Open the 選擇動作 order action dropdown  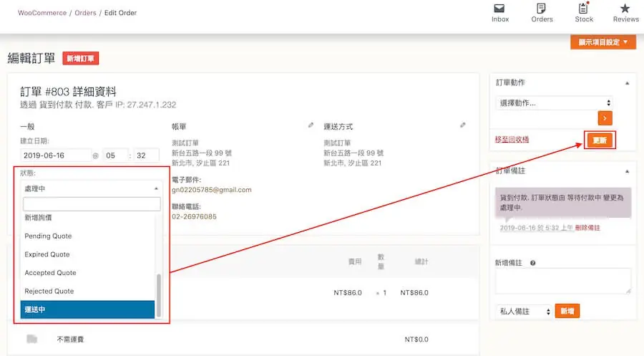coord(555,102)
